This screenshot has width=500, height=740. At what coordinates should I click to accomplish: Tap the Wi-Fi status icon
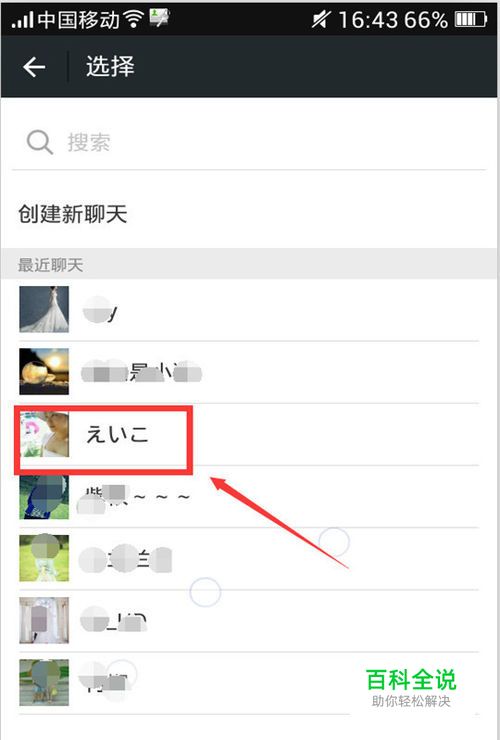point(134,19)
